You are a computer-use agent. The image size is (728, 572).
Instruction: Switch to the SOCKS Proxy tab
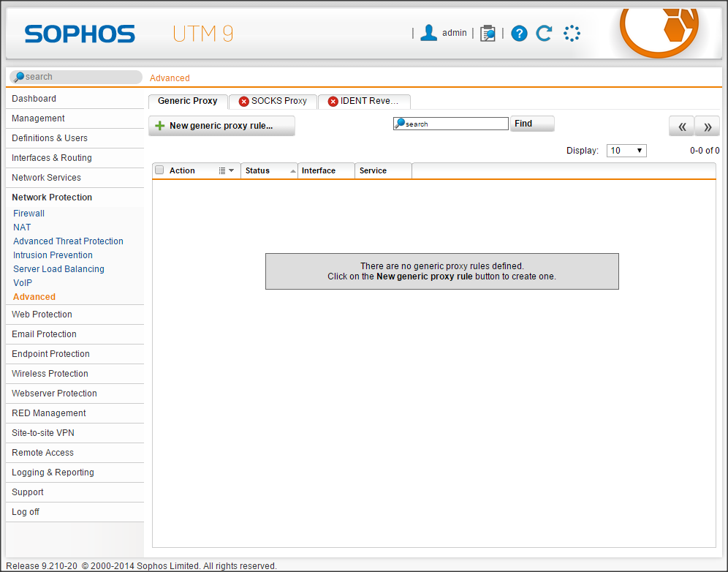[273, 101]
